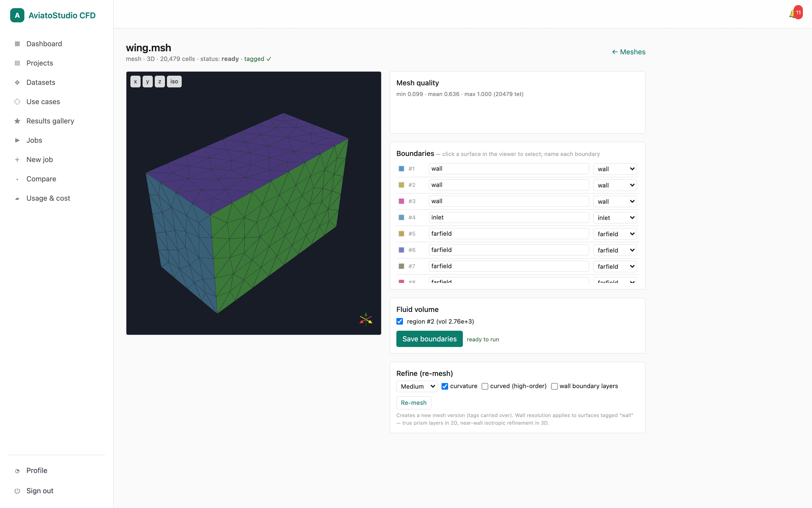Follow the back to Meshes link
The height and width of the screenshot is (508, 812).
click(629, 52)
